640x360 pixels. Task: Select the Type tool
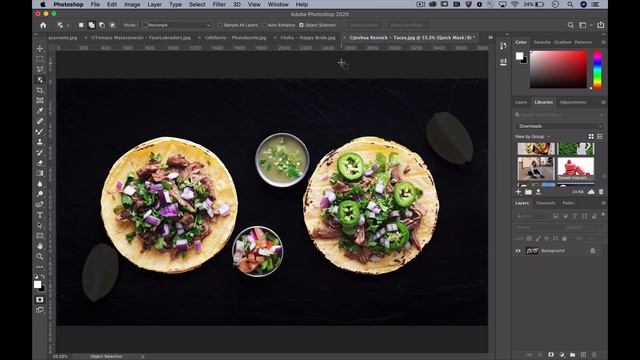tap(40, 215)
